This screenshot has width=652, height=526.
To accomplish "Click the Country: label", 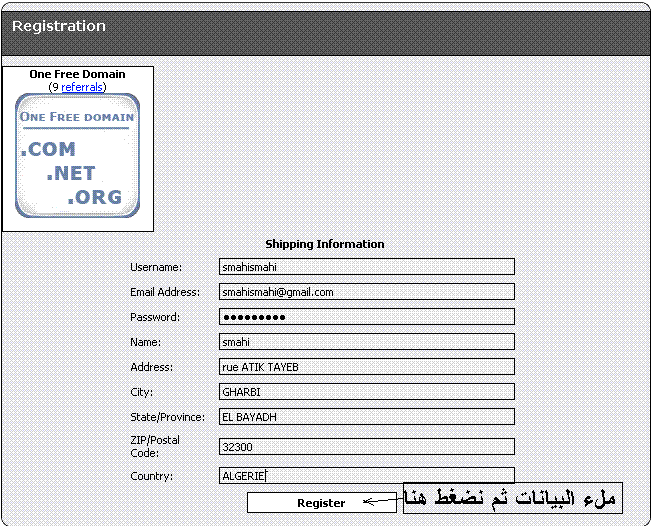I will point(151,476).
